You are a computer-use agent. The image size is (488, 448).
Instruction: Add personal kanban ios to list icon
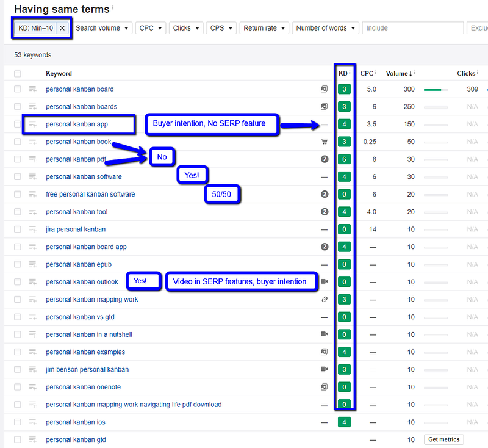[x=33, y=422]
